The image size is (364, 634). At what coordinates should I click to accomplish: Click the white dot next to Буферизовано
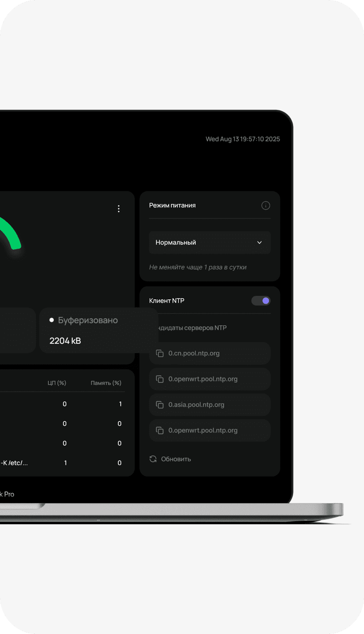click(x=51, y=320)
